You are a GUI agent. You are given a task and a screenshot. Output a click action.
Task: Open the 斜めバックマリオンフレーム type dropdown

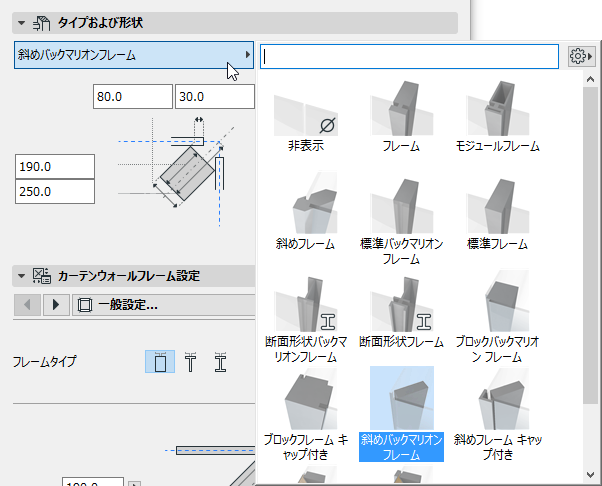[134, 55]
